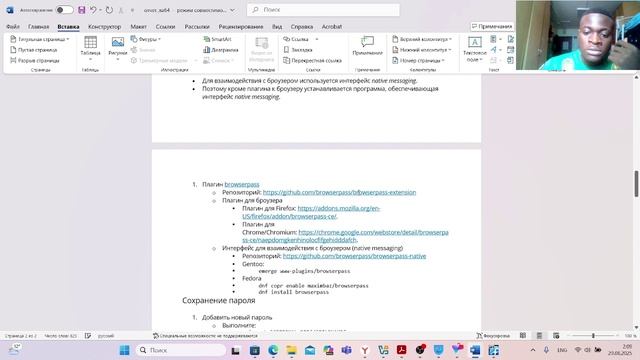Switch to Web Layout view icon

(556, 336)
